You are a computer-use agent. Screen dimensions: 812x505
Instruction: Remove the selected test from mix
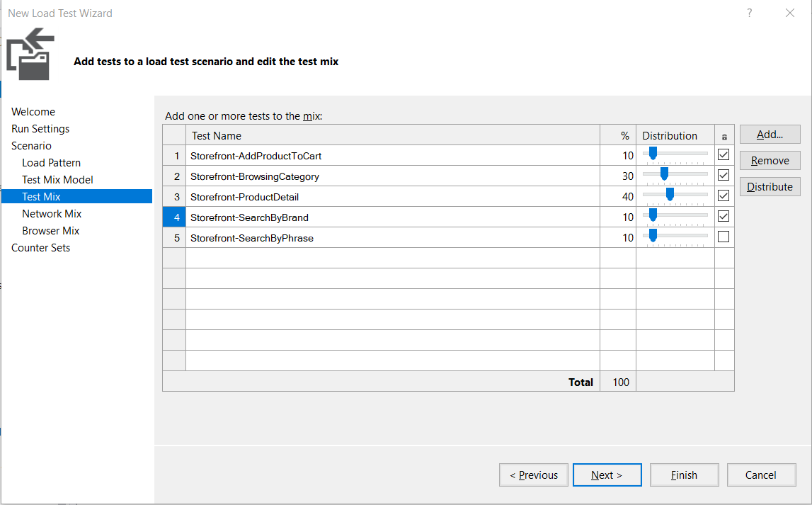pos(770,161)
